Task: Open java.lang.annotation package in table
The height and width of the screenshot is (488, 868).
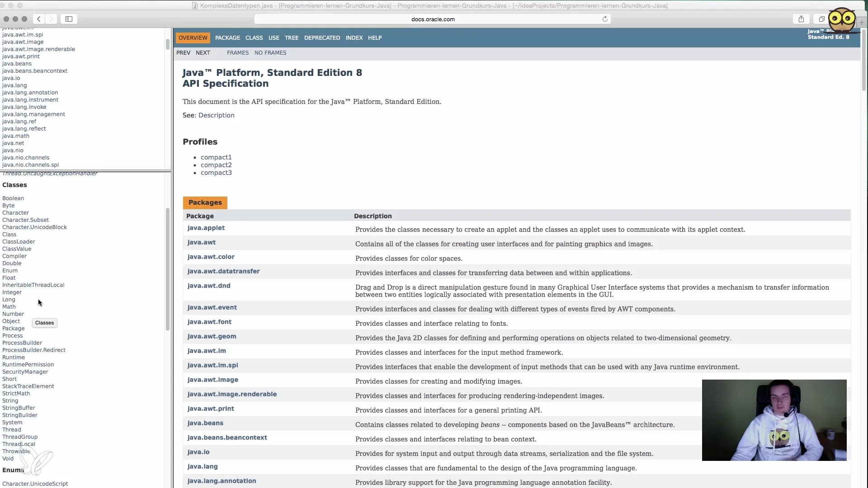Action: click(222, 481)
